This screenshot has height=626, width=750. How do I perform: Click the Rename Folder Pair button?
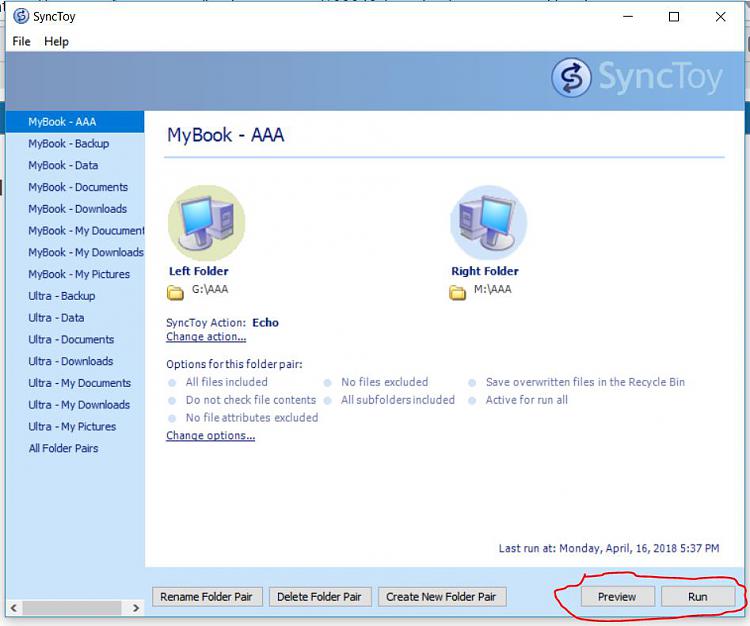207,597
